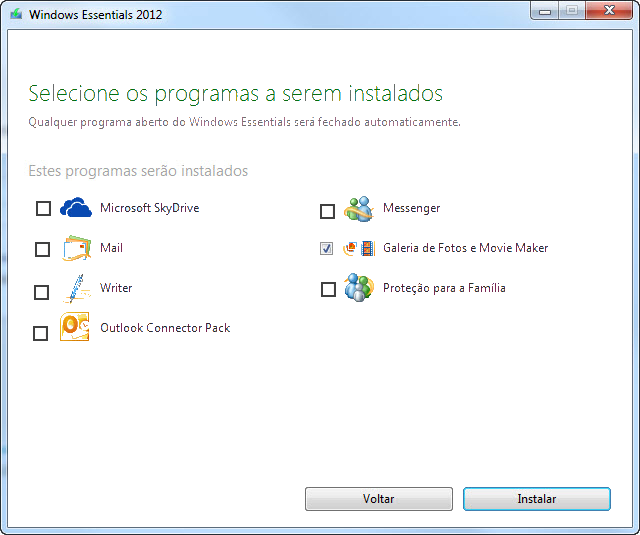Click the Galeria de Fotos e Movie Maker label

(465, 248)
